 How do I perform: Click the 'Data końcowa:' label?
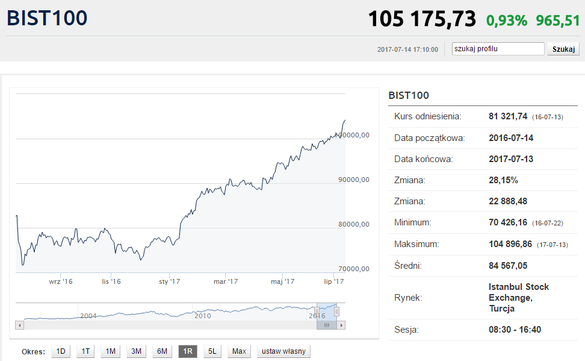click(x=423, y=159)
